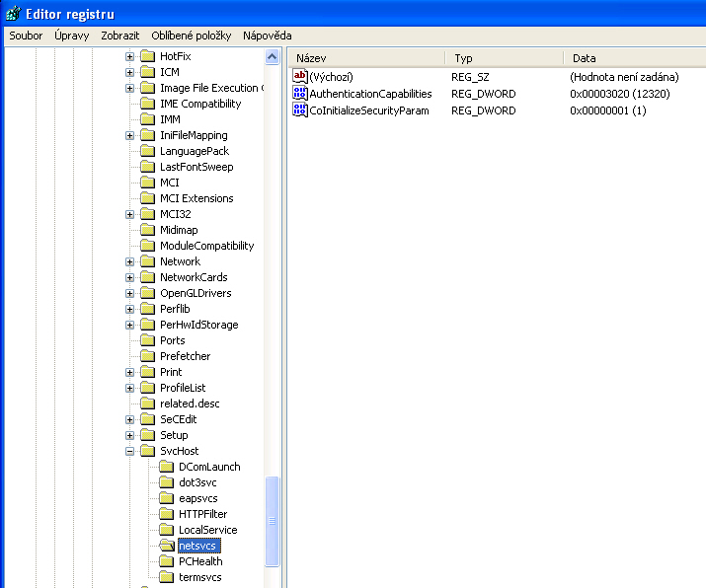Screen dimensions: 706x588
Task: Click the folder icon beside eapsvcs
Action: click(167, 498)
